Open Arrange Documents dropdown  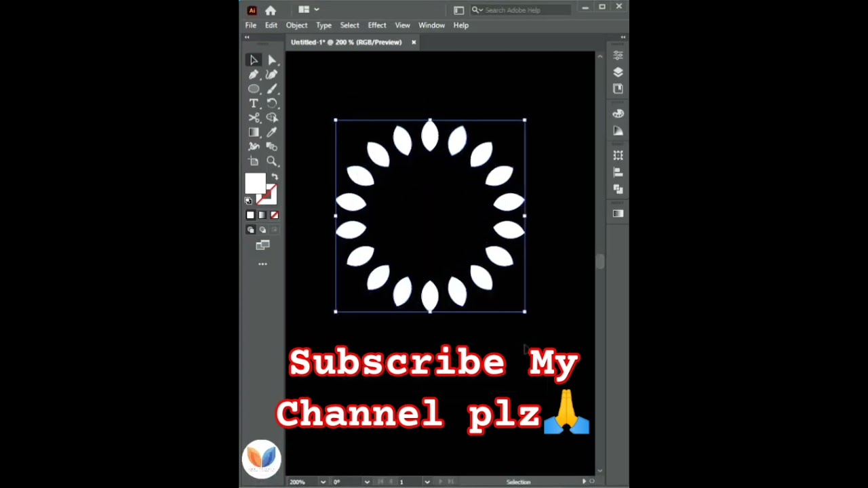coord(309,9)
